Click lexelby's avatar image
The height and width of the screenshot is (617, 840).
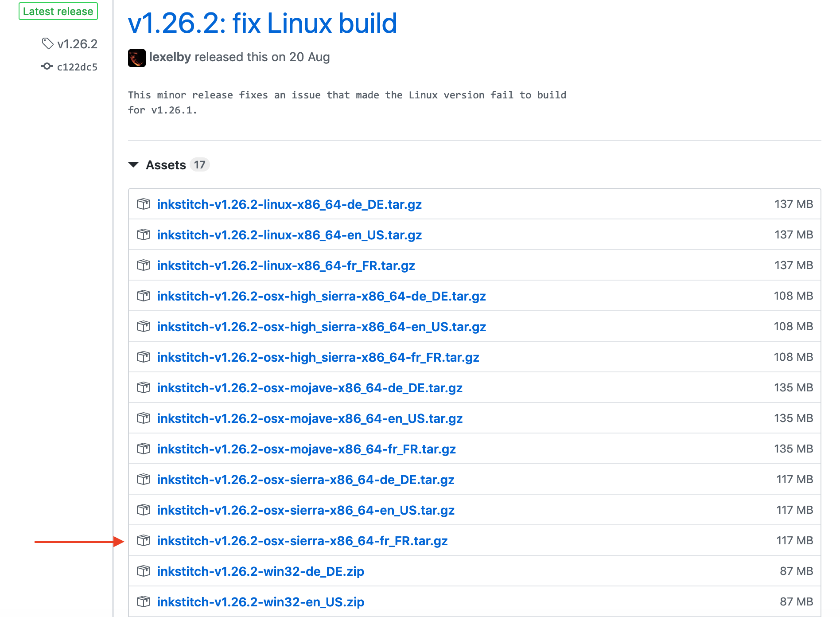tap(137, 58)
